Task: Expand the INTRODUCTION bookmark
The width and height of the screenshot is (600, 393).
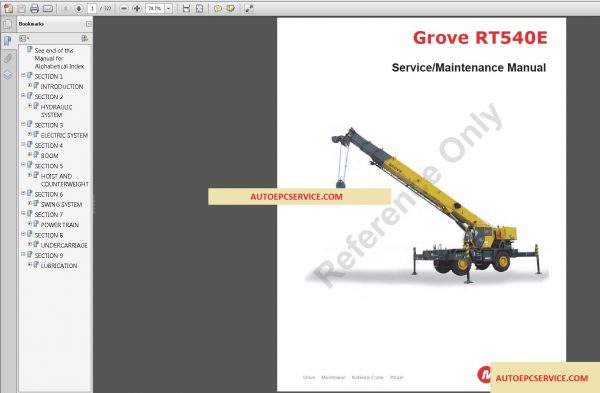Action: tap(30, 85)
